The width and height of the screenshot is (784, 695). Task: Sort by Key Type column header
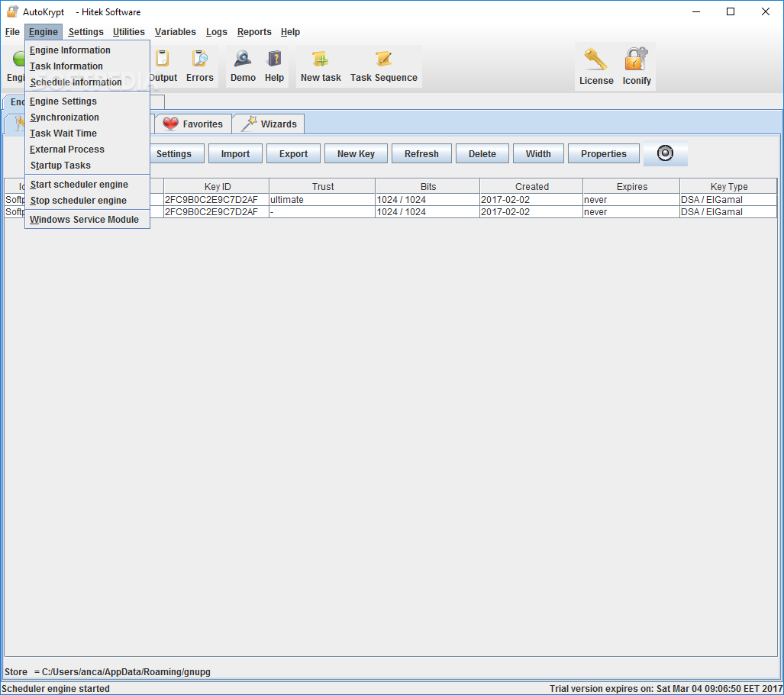point(728,186)
